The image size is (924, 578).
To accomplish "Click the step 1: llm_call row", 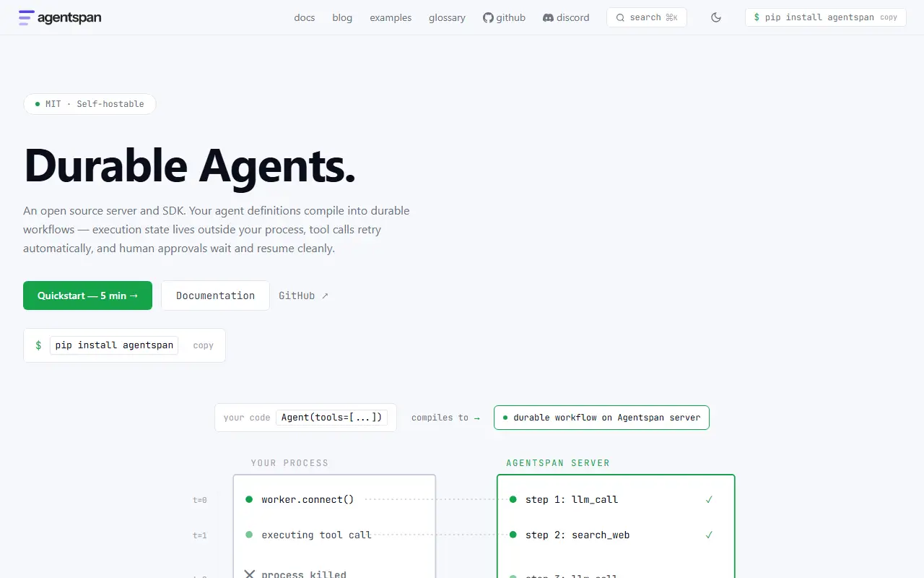I will [x=564, y=499].
